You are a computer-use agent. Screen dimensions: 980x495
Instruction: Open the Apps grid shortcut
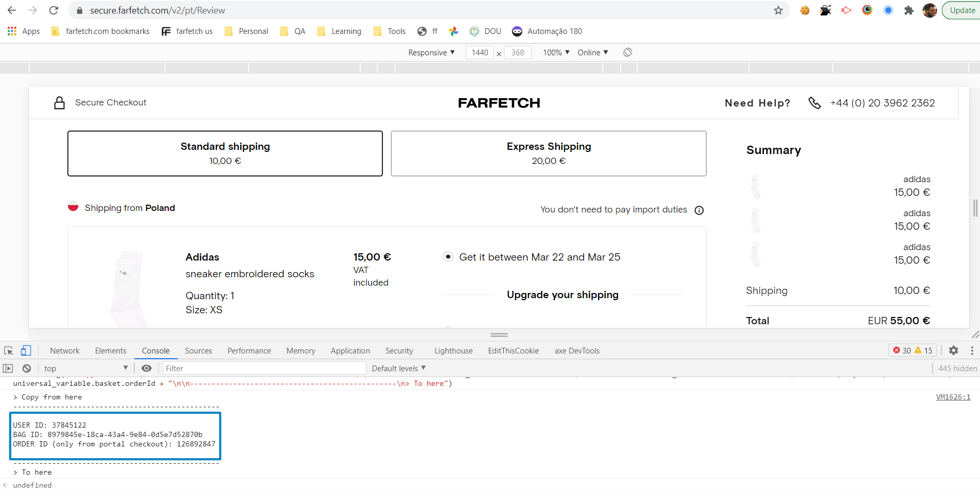(x=24, y=31)
